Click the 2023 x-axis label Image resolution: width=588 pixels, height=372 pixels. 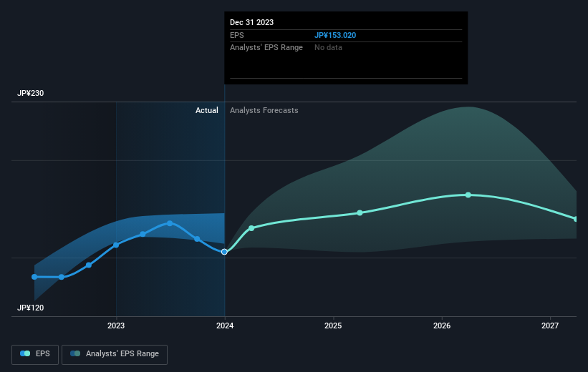[x=116, y=325]
